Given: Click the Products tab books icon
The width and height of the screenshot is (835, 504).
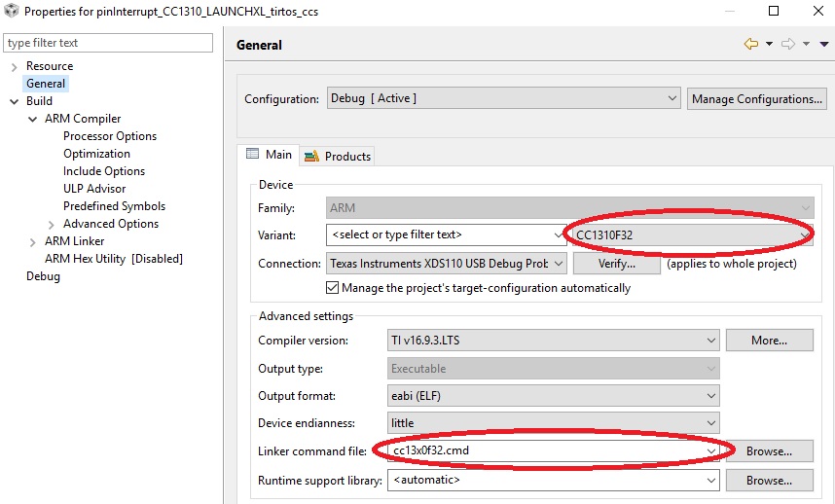Looking at the screenshot, I should 311,156.
